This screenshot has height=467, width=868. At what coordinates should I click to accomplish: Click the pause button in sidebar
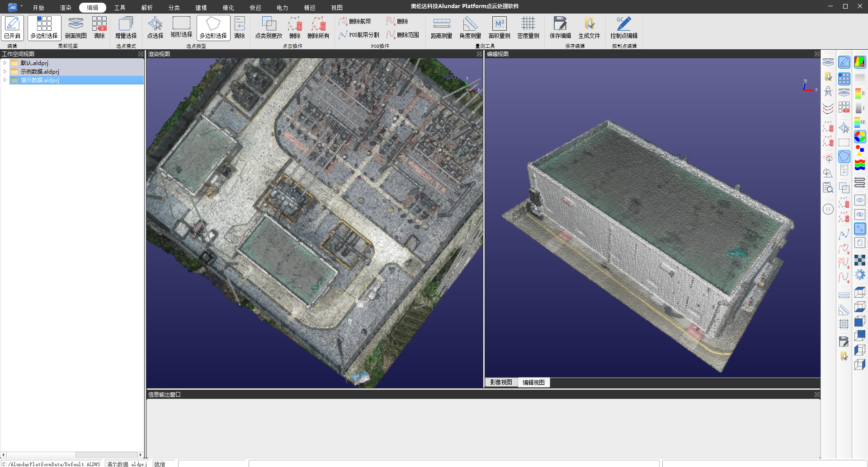tap(828, 209)
